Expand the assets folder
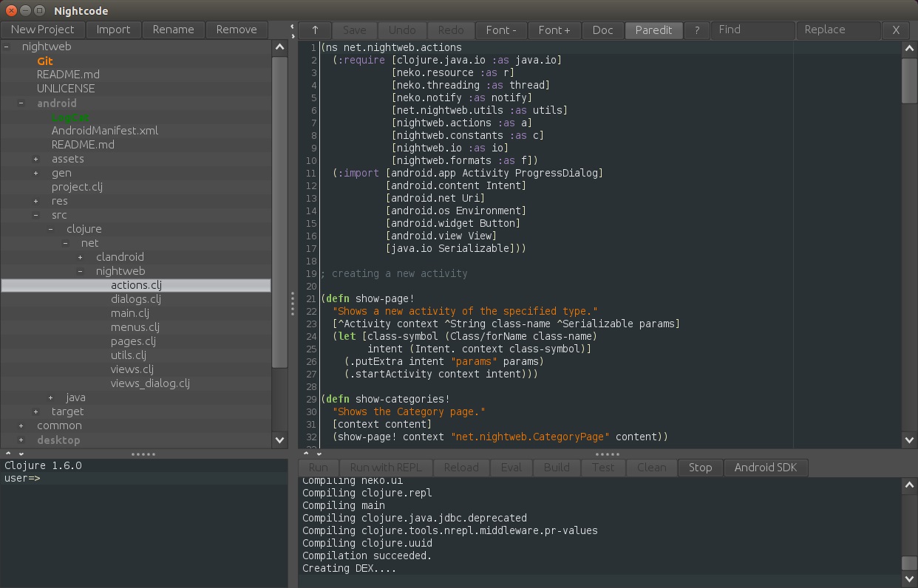 coord(36,160)
